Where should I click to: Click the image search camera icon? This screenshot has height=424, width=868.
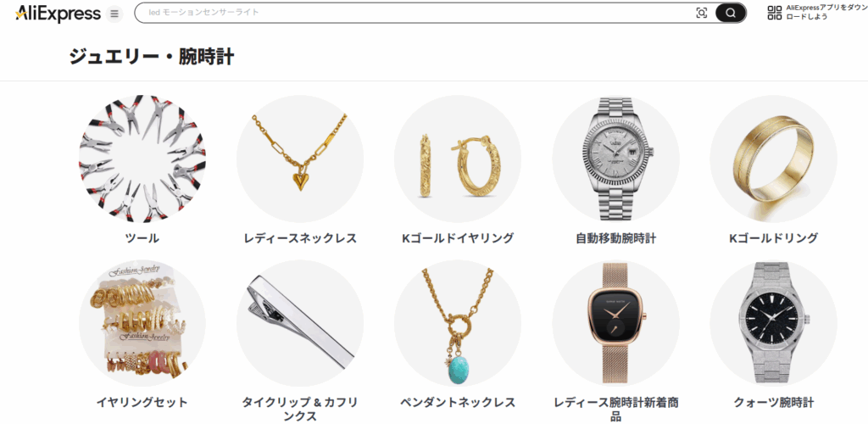(x=701, y=14)
